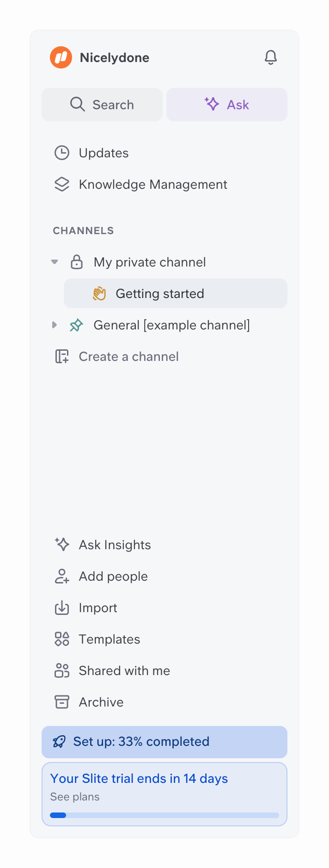Screen dimensions: 329x868
Task: Expand the General example channel
Action: point(55,325)
